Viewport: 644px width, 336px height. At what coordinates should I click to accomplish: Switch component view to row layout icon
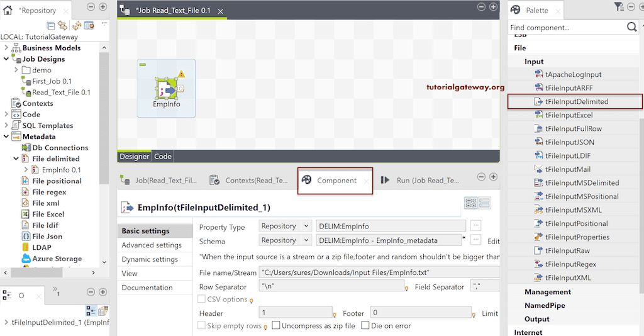(x=485, y=203)
